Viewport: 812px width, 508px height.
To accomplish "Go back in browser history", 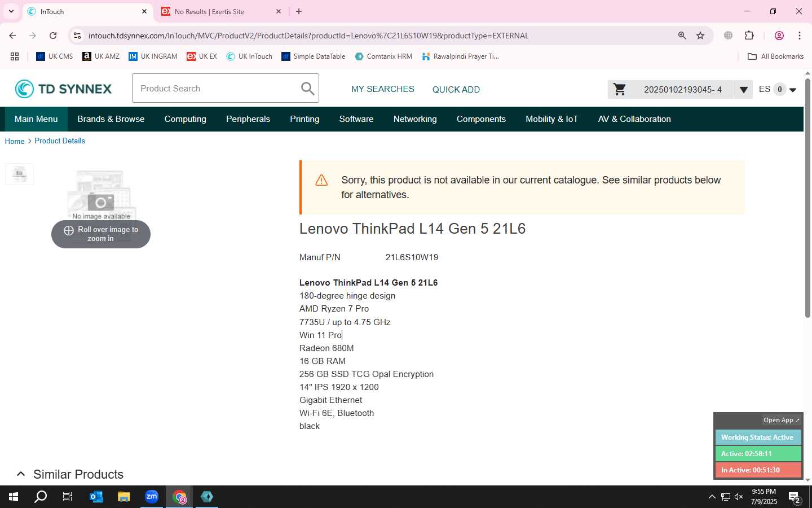I will tap(12, 36).
